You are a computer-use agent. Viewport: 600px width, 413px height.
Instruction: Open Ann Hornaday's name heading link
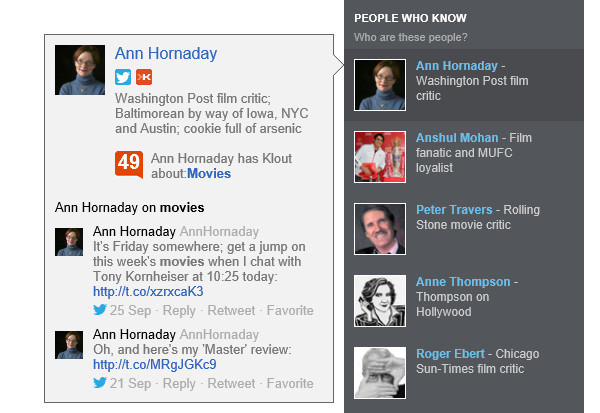[166, 54]
